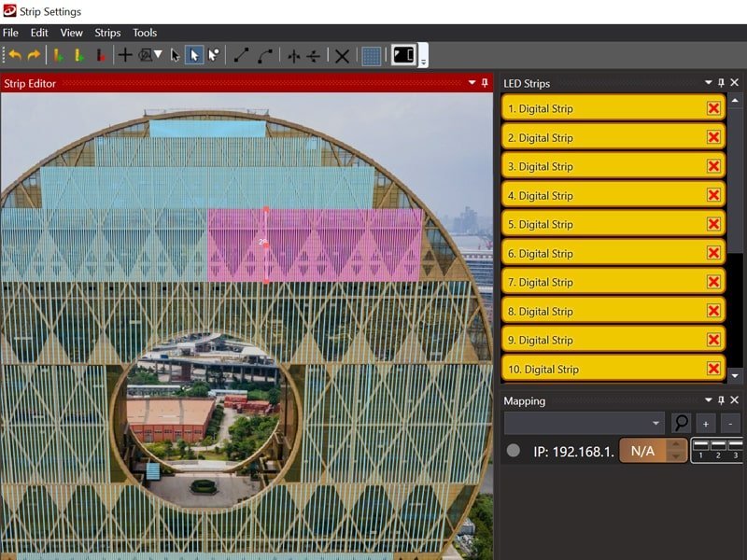Open the Edit menu
Screen dimensions: 747x560
click(39, 33)
